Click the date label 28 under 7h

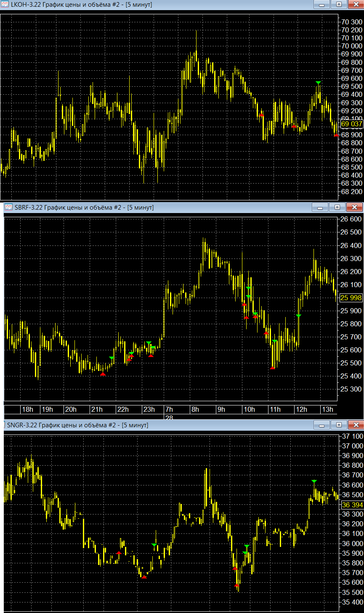point(169,417)
